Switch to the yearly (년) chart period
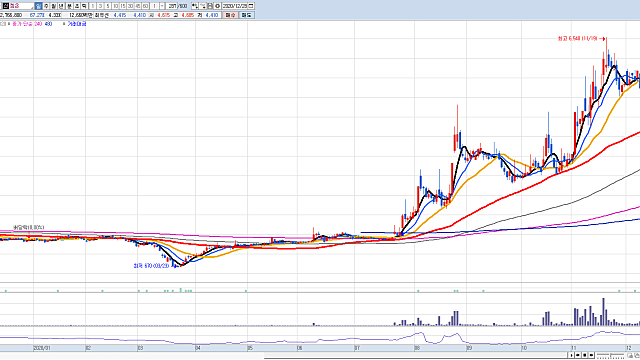Viewport: 640px width, 360px height. (61, 6)
